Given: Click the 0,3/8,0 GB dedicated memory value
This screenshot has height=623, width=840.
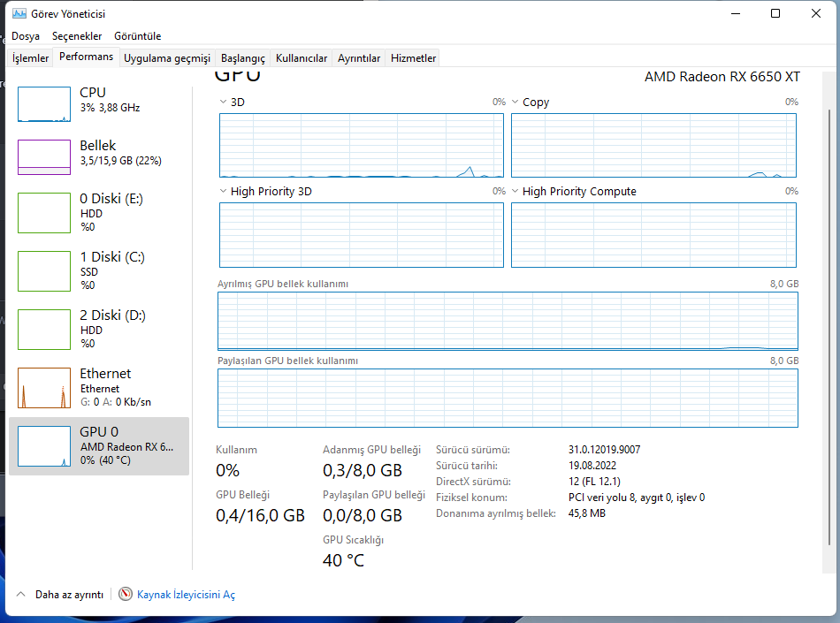Looking at the screenshot, I should click(x=363, y=470).
